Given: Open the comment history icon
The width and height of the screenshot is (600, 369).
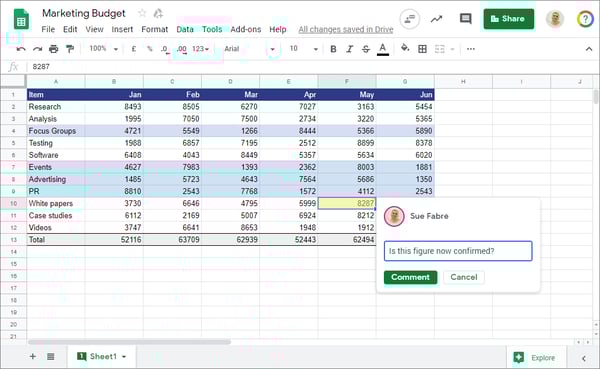Looking at the screenshot, I should (465, 18).
